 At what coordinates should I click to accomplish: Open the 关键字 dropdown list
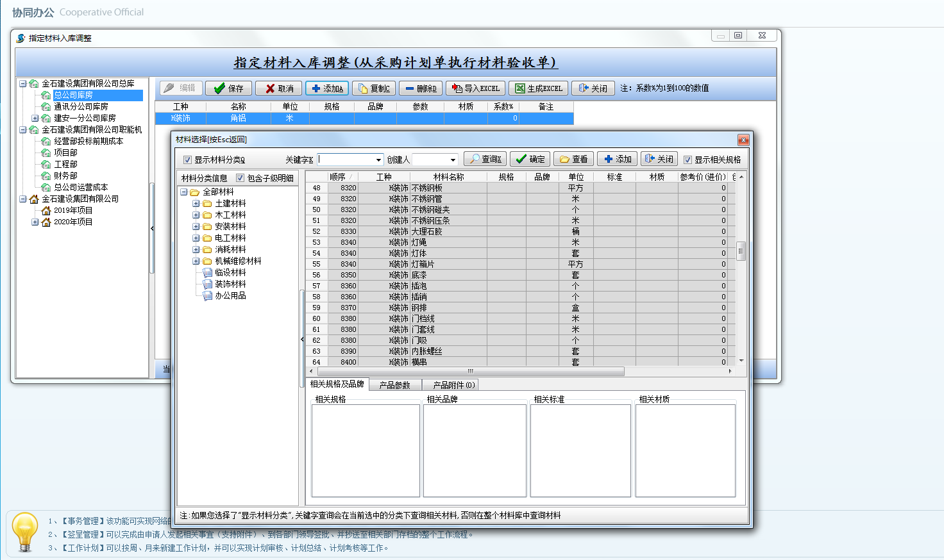coord(378,160)
